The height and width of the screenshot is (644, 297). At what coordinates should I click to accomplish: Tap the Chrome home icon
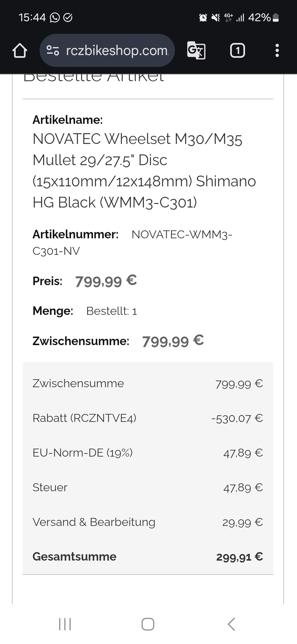coord(20,51)
